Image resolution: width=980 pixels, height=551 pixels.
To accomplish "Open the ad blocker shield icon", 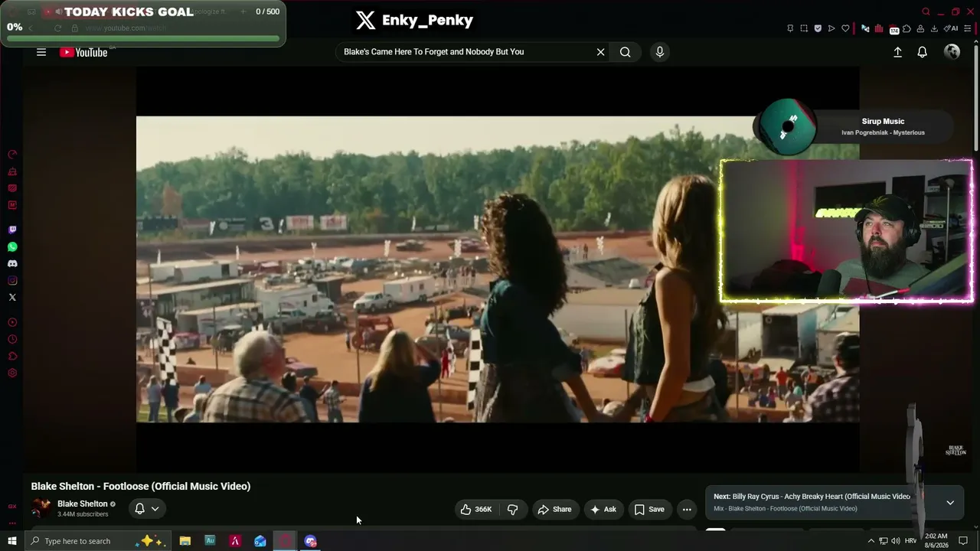I will (x=818, y=28).
